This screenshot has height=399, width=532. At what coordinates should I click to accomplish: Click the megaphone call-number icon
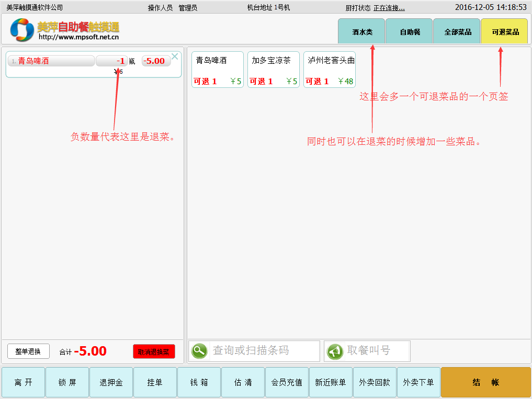tap(335, 351)
